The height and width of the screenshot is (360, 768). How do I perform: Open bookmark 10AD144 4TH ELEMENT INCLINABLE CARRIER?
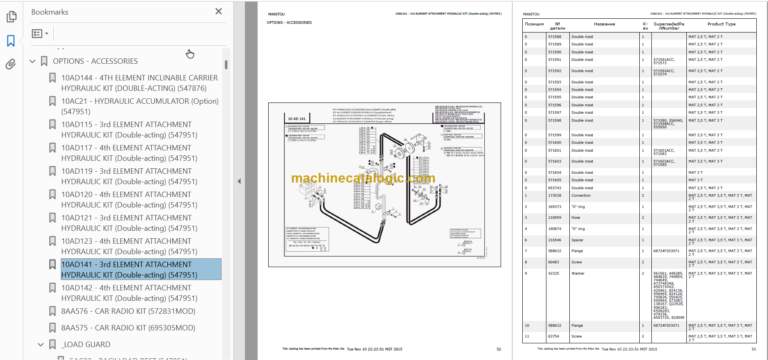coord(140,83)
